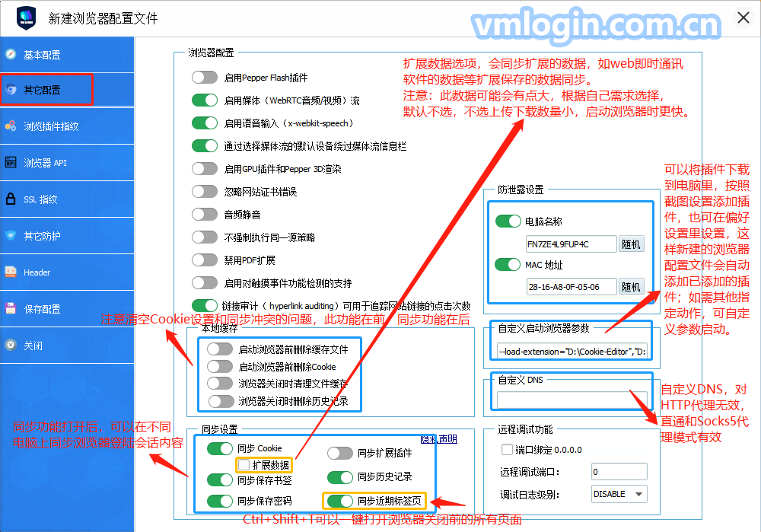Check the 扩展数据 checkbox
761x532 pixels.
pos(244,464)
